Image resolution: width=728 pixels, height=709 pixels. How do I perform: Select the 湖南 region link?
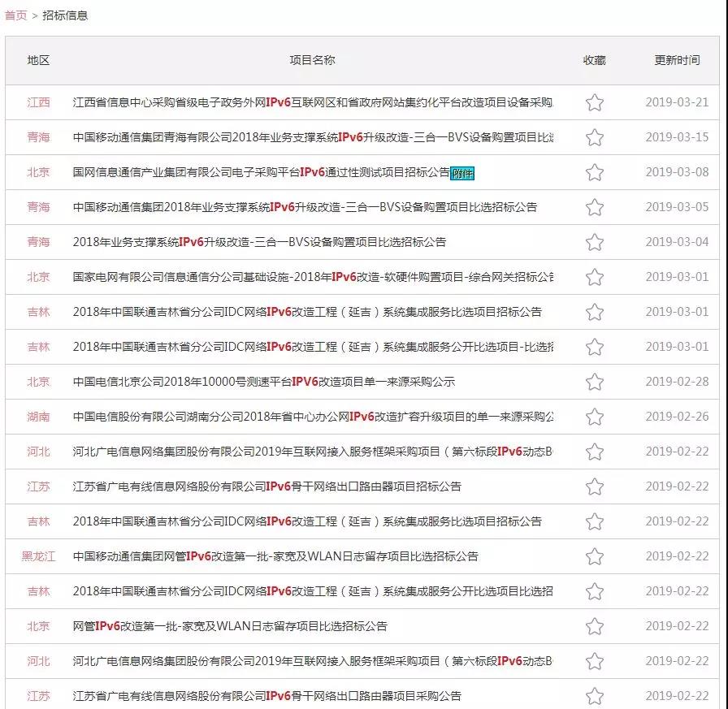tap(38, 417)
